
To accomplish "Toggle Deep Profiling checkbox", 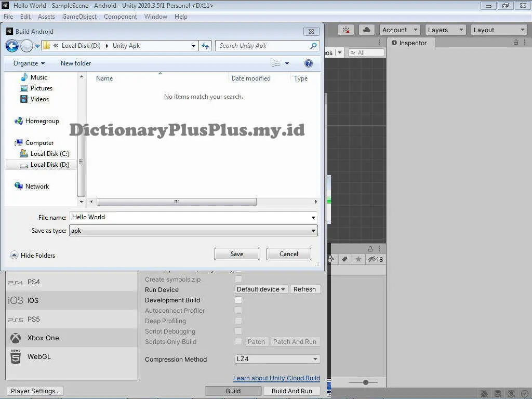I will tap(238, 321).
